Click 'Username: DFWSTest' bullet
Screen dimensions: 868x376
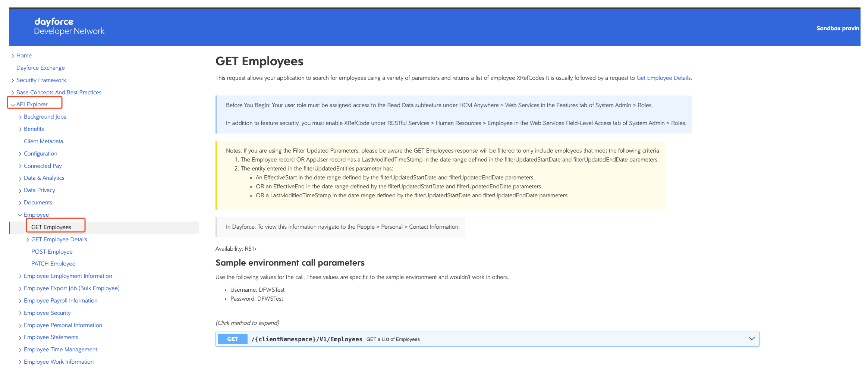[x=257, y=290]
